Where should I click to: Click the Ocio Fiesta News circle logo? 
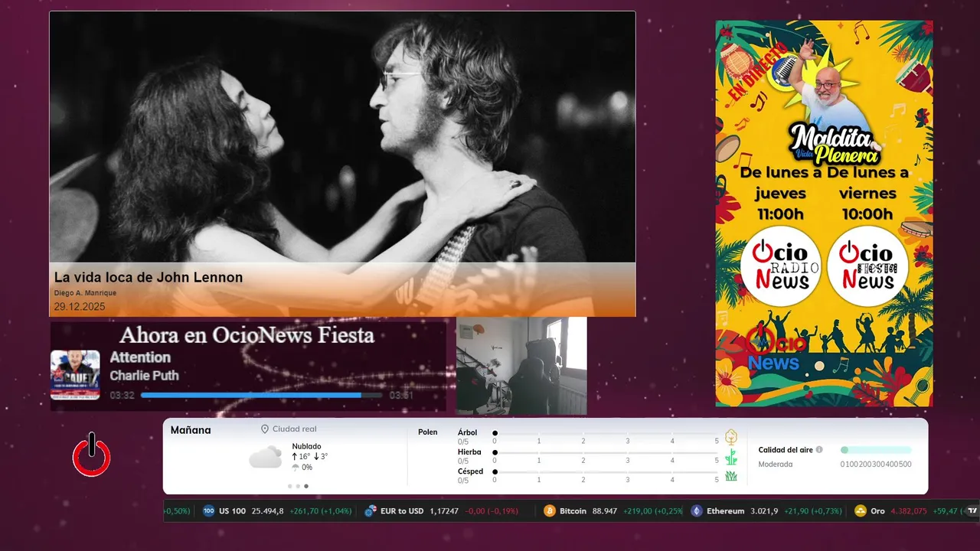(867, 266)
